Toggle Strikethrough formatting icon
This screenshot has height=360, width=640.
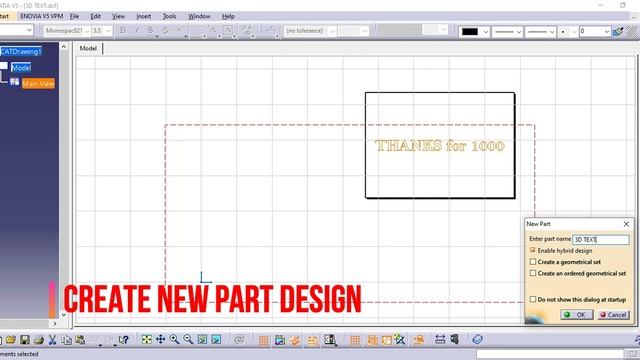(x=165, y=30)
